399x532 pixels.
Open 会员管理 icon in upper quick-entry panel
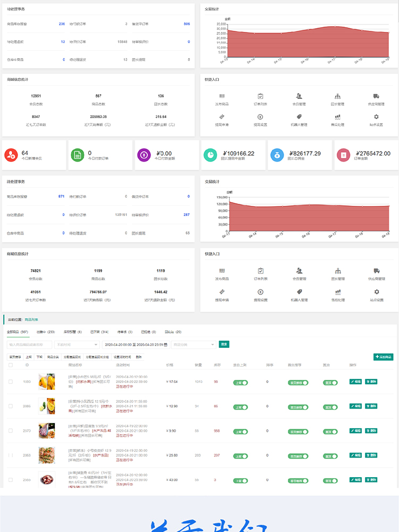299,96
